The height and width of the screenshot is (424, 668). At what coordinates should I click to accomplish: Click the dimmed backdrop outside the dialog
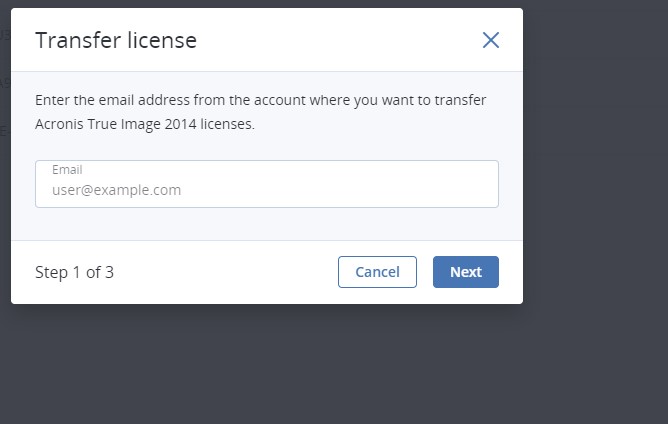pos(595,360)
